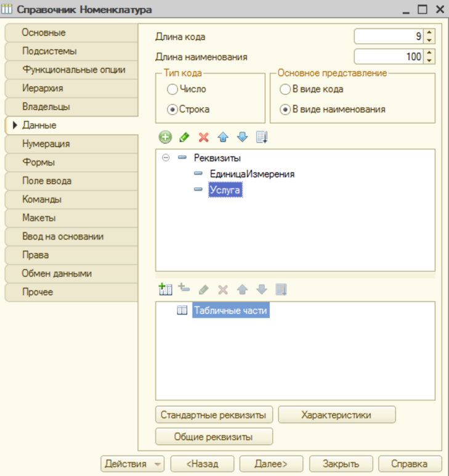This screenshot has width=449, height=476.
Task: Click the grayed delete cross in the tabular sections toolbar
Action: [223, 290]
